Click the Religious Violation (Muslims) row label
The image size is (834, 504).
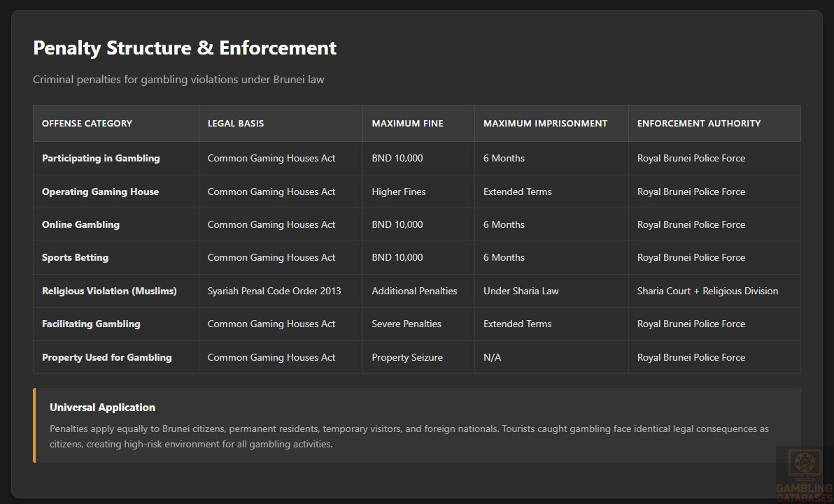(x=109, y=291)
